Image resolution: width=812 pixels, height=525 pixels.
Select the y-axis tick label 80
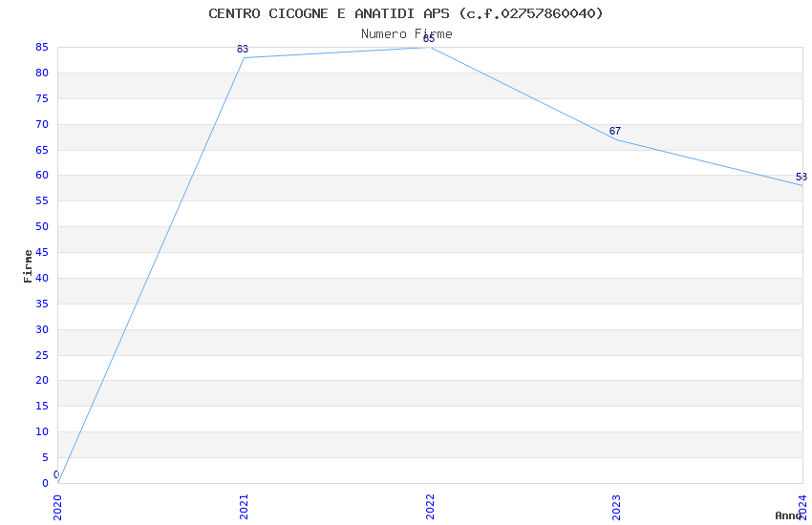click(42, 73)
